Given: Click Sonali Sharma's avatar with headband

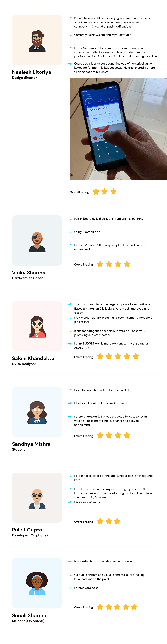Looking at the screenshot, I should 37,584.
